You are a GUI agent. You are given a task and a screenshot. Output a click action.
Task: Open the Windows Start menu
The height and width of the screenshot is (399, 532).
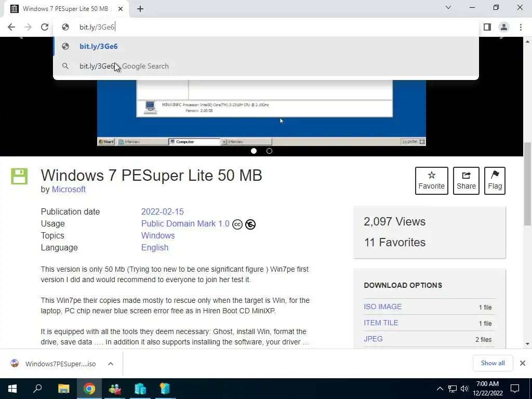12,389
